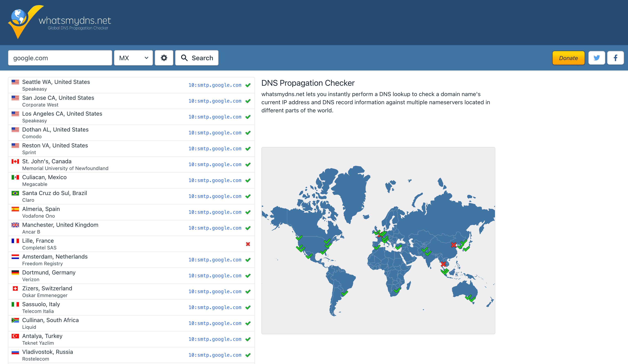The height and width of the screenshot is (364, 628).
Task: Click the whatsmydns.net logo
Action: coord(59,22)
